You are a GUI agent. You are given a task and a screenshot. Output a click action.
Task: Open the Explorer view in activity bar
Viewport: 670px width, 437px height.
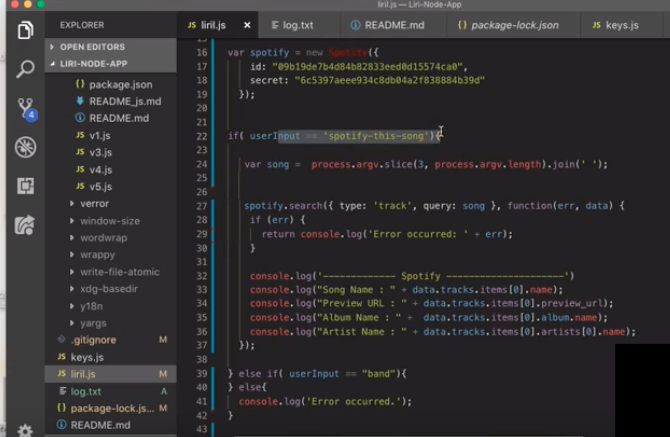click(x=25, y=30)
